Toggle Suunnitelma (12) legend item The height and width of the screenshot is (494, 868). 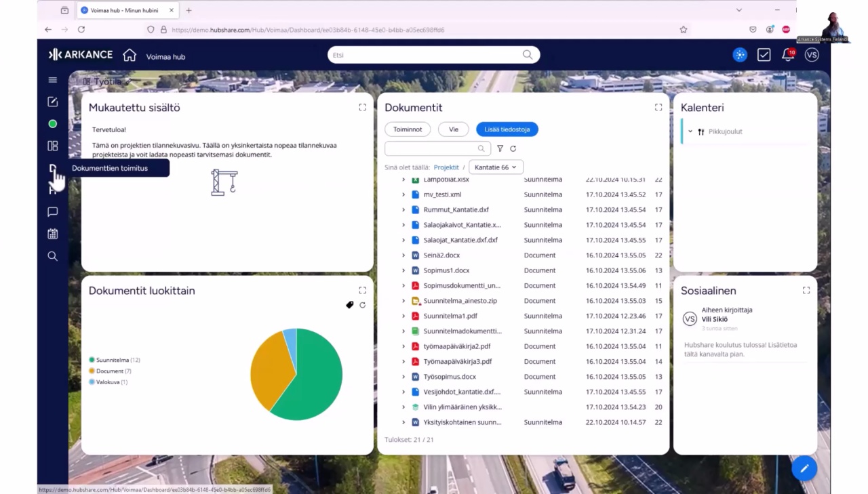click(115, 360)
